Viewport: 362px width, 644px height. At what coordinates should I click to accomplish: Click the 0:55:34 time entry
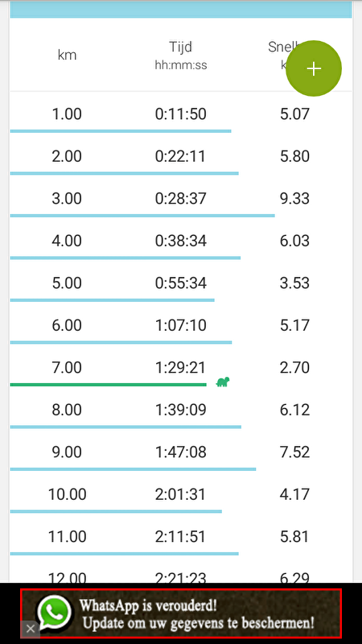tap(180, 283)
